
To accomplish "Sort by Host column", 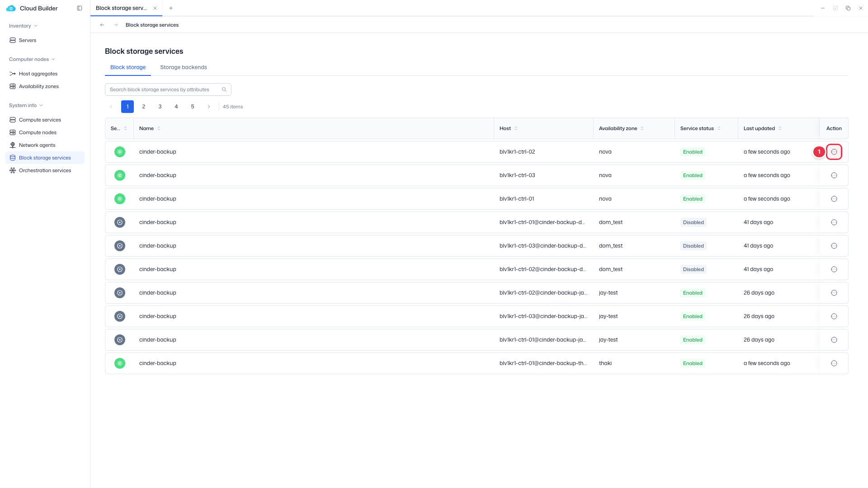I will point(516,128).
